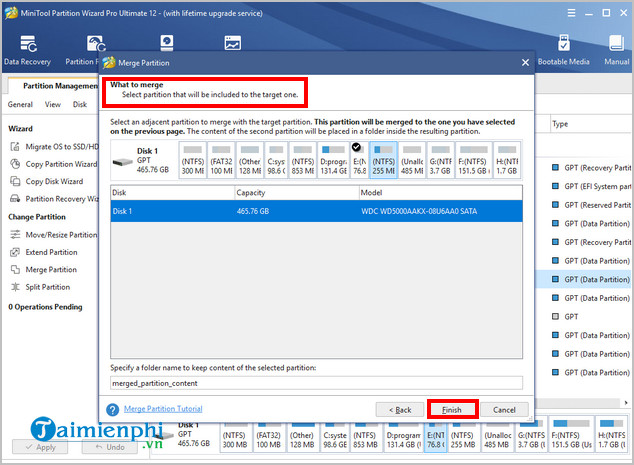Select the Disk 1 row in table
The image size is (634, 465).
click(x=316, y=211)
